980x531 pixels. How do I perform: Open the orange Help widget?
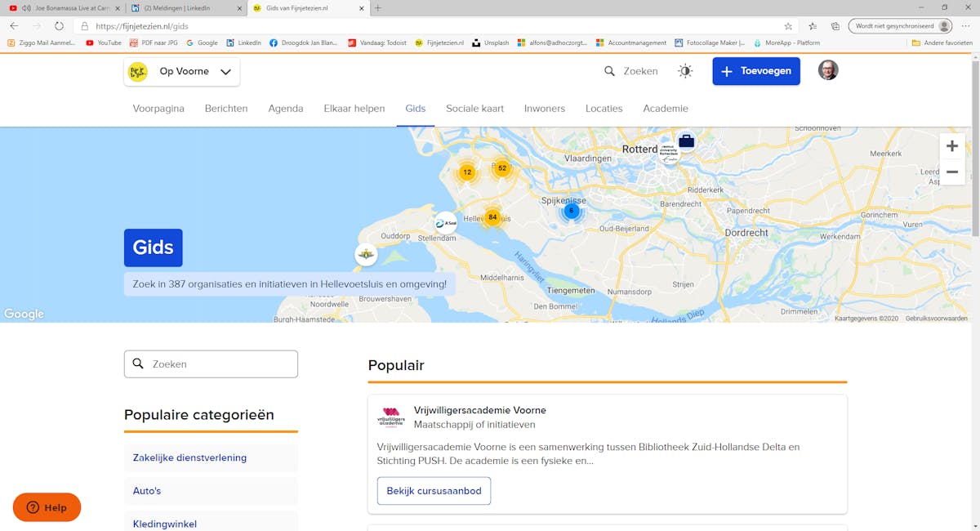tap(47, 507)
